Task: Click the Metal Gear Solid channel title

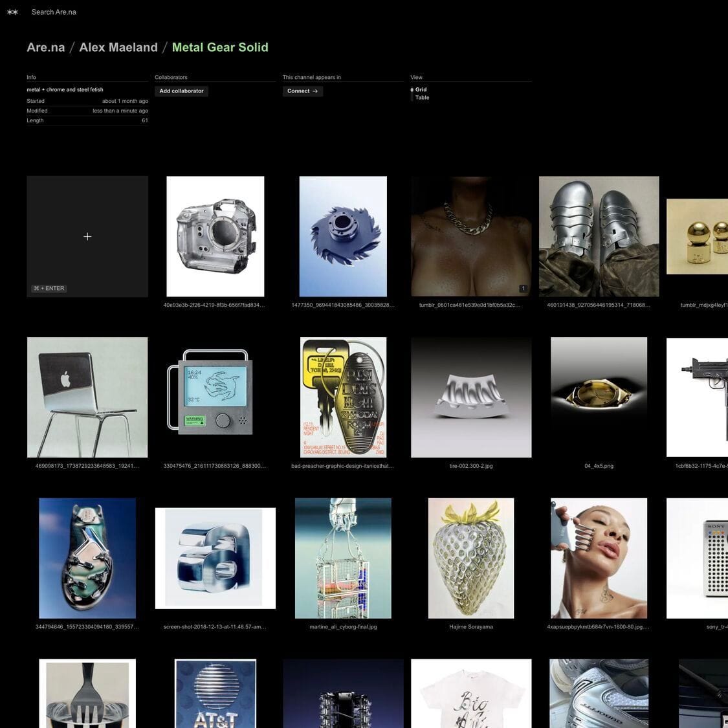Action: click(x=220, y=47)
